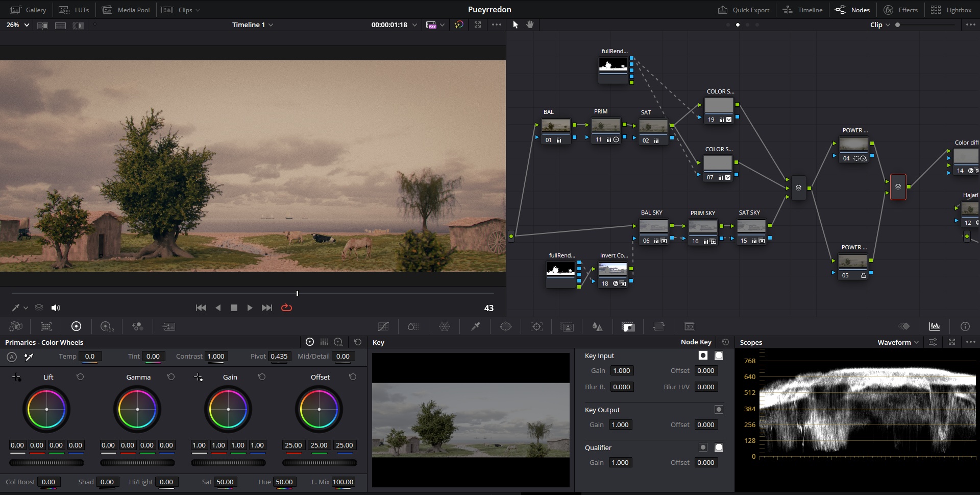Open the Power Window palette
The width and height of the screenshot is (980, 495).
pyautogui.click(x=505, y=326)
